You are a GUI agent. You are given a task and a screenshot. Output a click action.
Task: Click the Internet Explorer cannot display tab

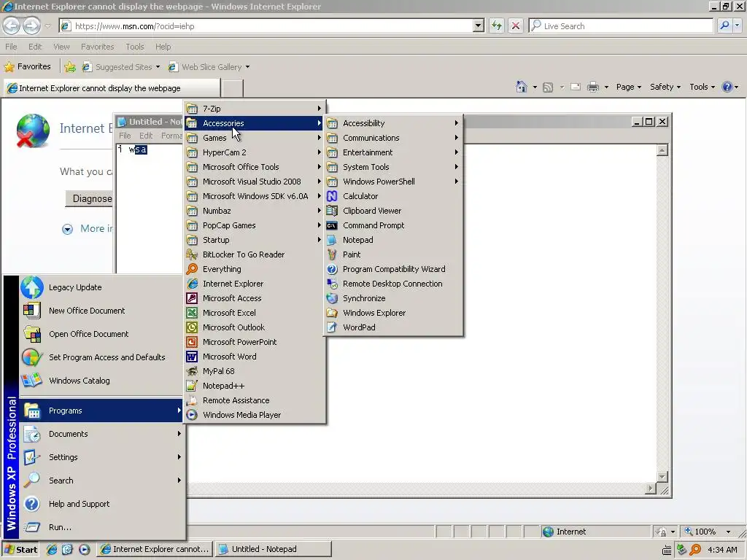pyautogui.click(x=112, y=88)
